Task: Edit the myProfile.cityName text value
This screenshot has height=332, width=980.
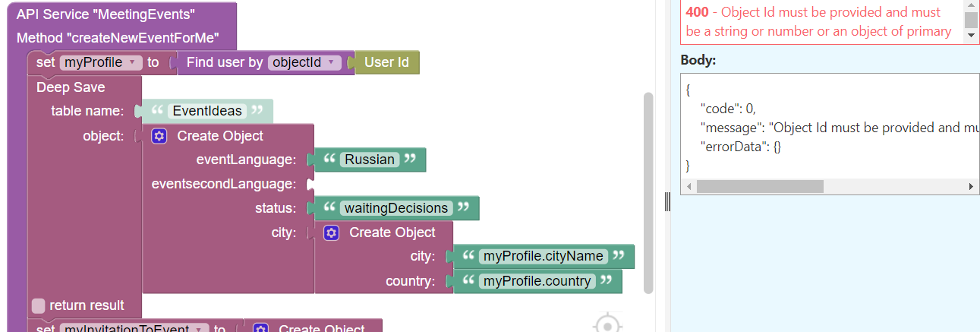Action: 544,257
